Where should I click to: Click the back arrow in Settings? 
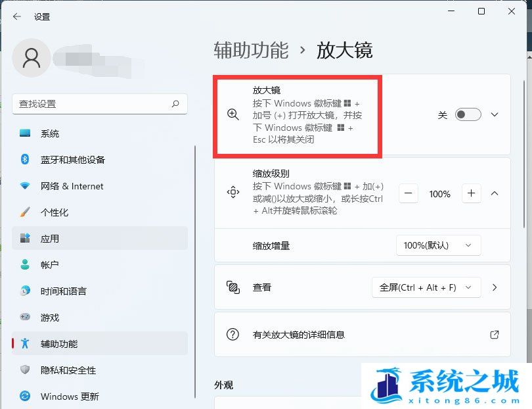(16, 16)
